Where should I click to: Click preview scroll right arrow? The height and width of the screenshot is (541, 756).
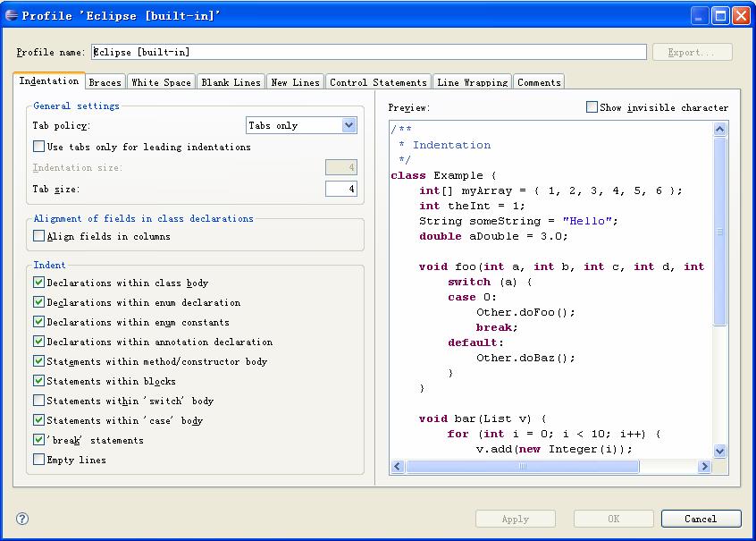pyautogui.click(x=704, y=466)
